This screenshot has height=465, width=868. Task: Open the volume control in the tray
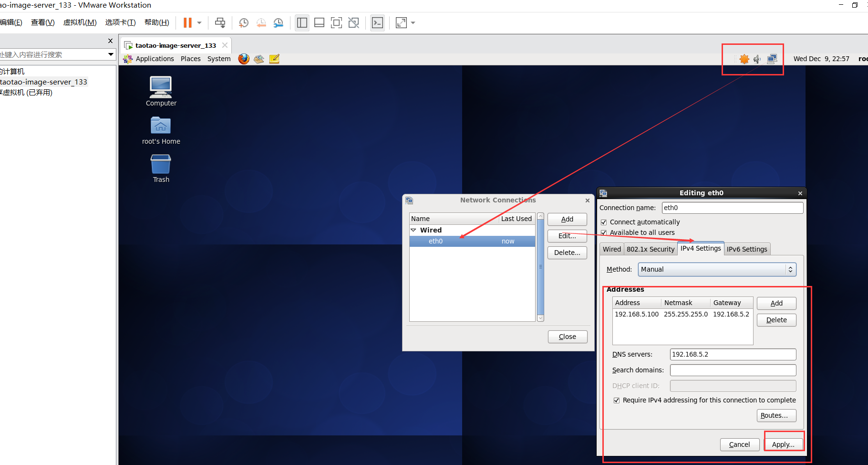tap(757, 59)
